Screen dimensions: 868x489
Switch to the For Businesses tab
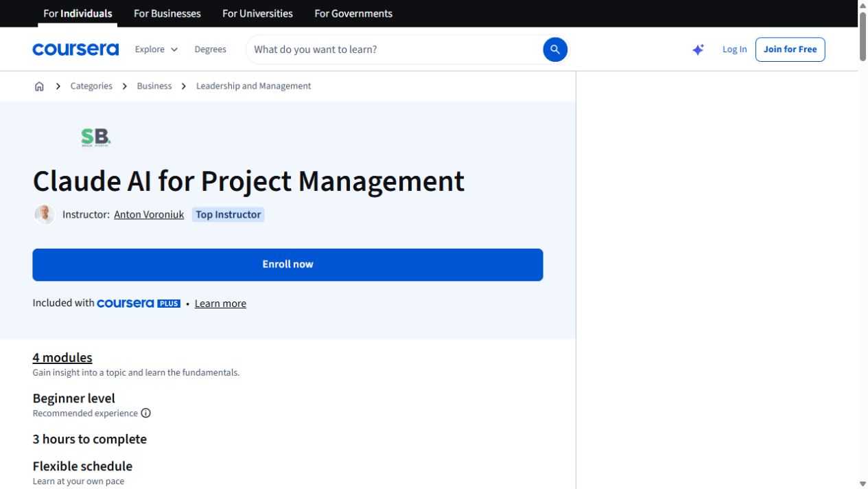pos(167,13)
